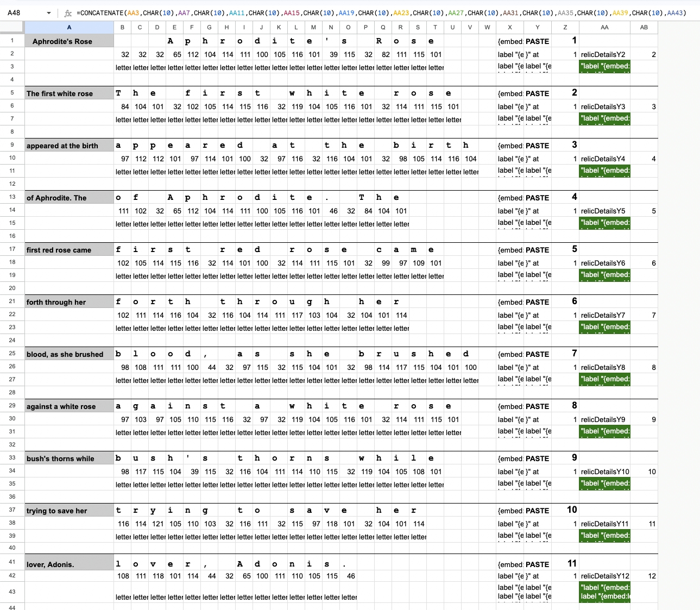700x610 pixels.
Task: Select the row 5 header
Action: tap(12, 93)
